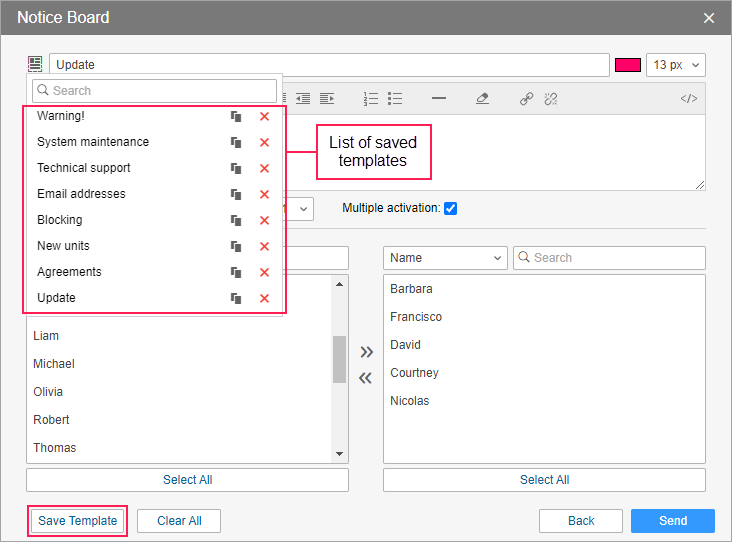
Task: Insert a hyperlink
Action: [526, 98]
